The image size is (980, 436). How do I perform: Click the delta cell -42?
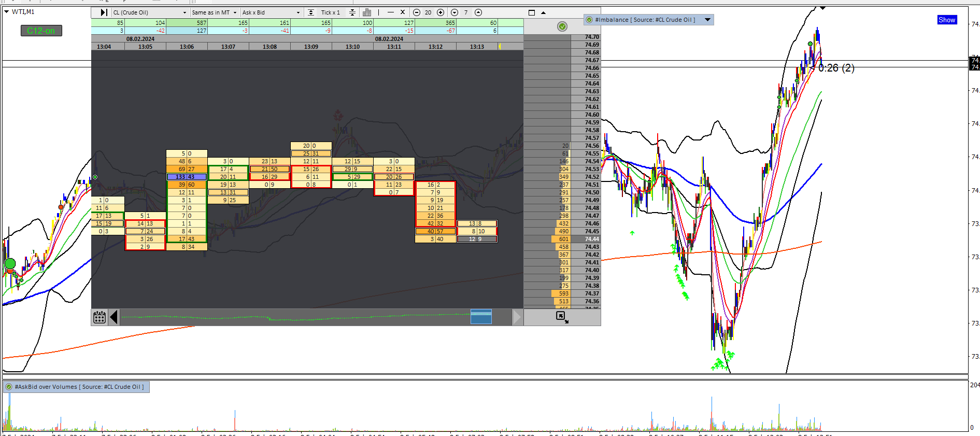146,31
